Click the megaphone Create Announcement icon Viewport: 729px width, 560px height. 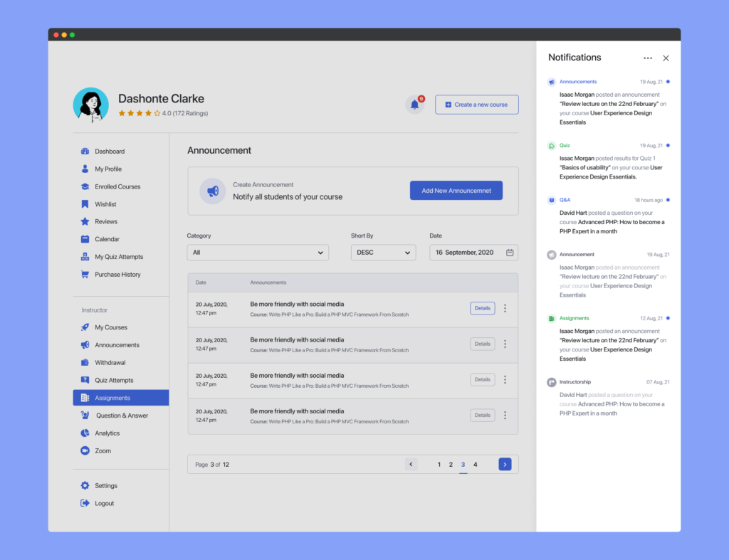[x=213, y=191]
